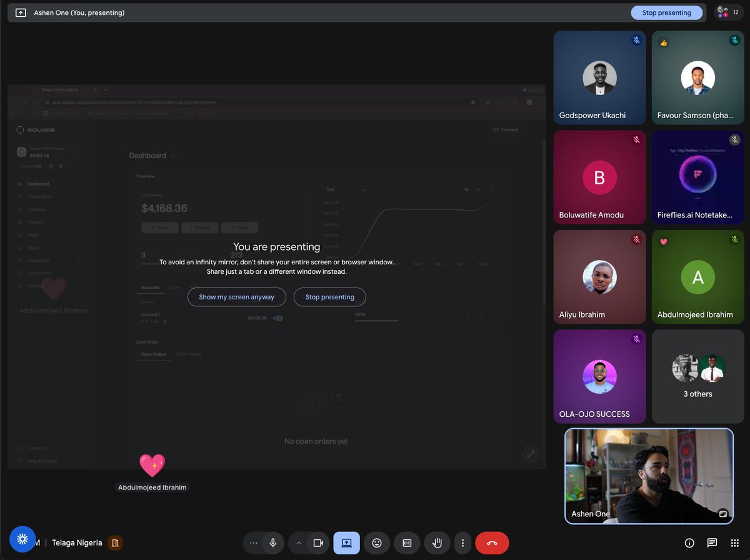Select Boluwatife Amodu's tile
The width and height of the screenshot is (750, 560).
coord(599,177)
